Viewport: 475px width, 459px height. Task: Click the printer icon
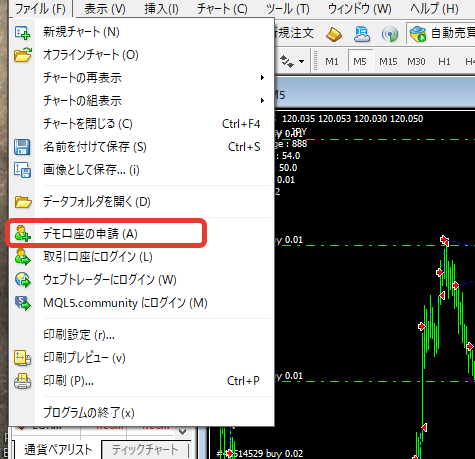22,381
